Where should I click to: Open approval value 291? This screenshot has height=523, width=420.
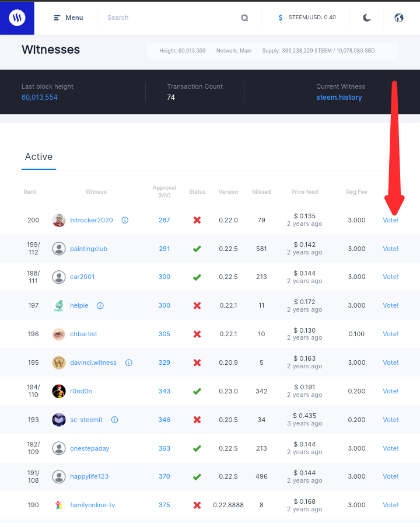pos(164,249)
